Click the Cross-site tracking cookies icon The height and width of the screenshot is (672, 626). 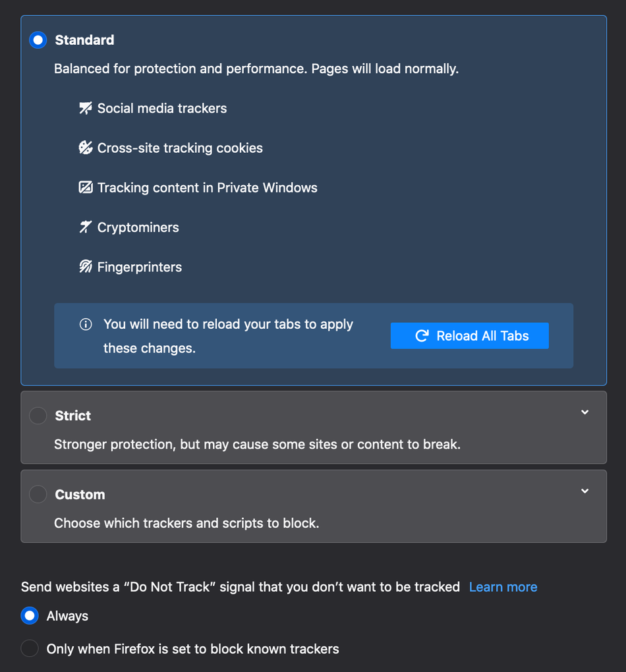pyautogui.click(x=86, y=148)
